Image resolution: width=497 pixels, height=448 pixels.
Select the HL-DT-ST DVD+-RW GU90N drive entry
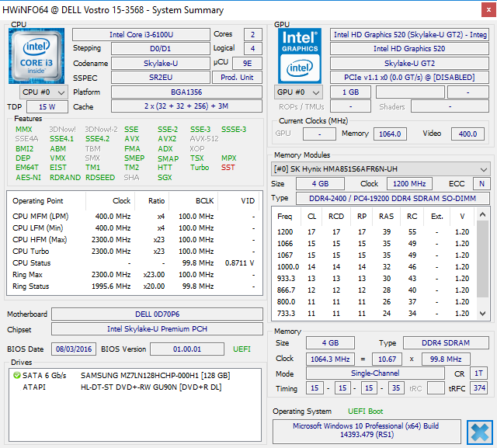pyautogui.click(x=134, y=387)
